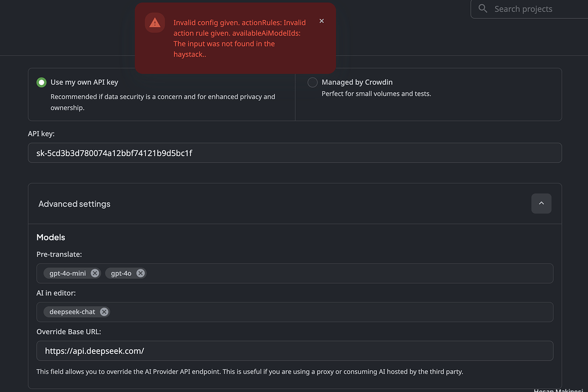Screen dimensions: 588x392
Task: Click the X to dismiss the config error
Action: [322, 21]
